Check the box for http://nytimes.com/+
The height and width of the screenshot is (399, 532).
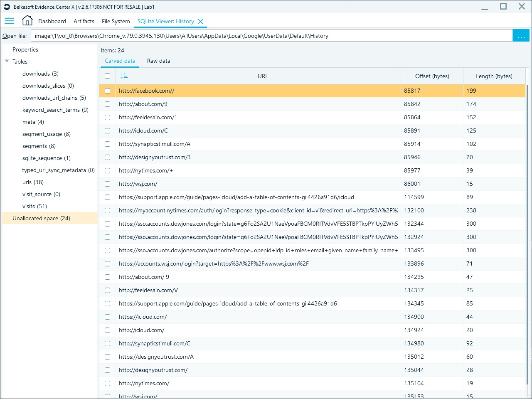pos(108,170)
